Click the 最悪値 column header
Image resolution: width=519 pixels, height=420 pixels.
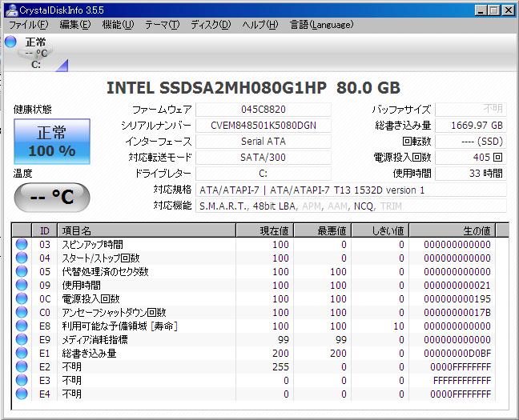coord(323,230)
